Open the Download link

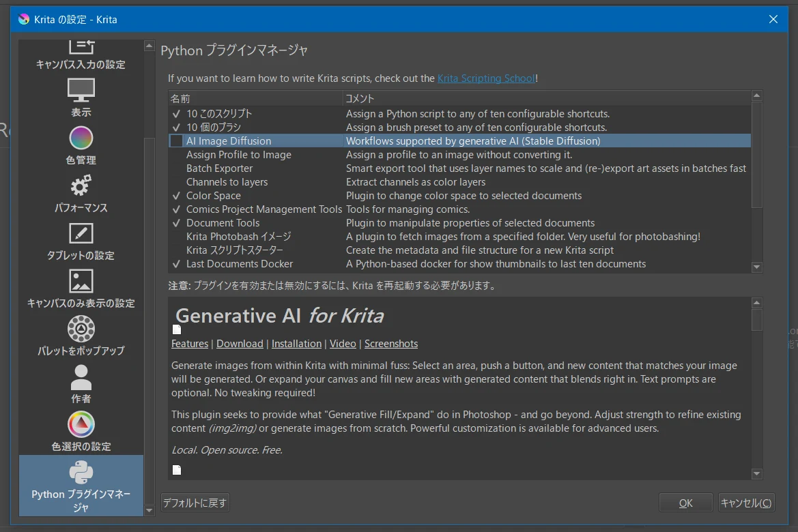pyautogui.click(x=240, y=344)
